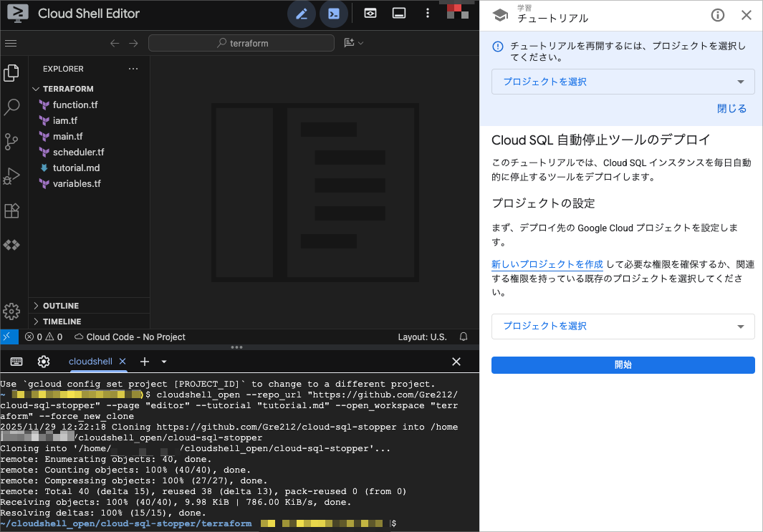Click the 閉じる link in the banner
This screenshot has height=532, width=763.
731,109
